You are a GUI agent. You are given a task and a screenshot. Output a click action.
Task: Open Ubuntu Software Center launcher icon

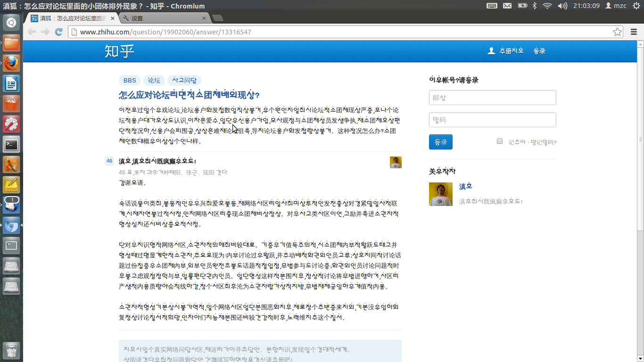11,104
